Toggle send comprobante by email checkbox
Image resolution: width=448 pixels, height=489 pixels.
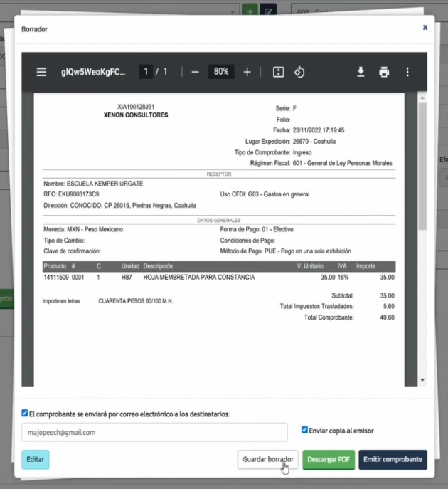25,413
